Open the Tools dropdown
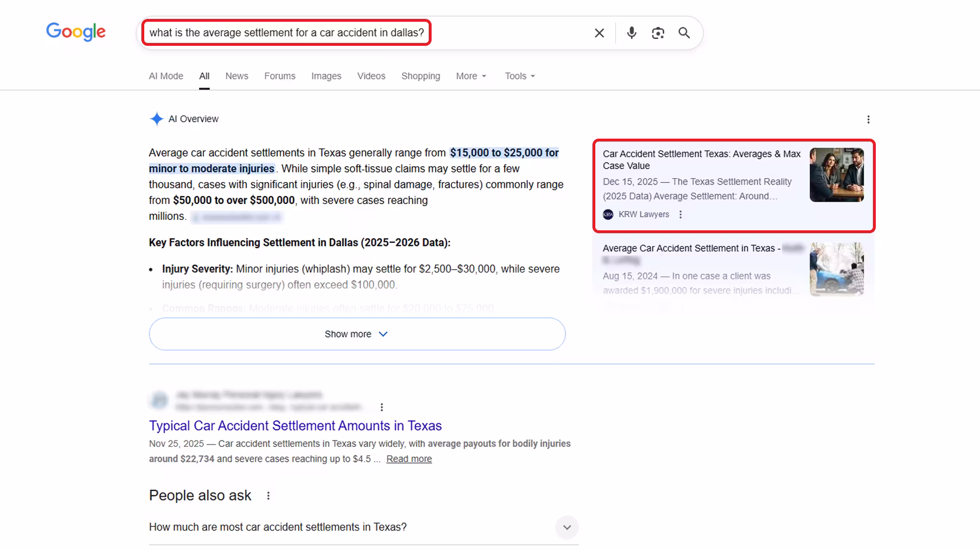The image size is (980, 550). click(520, 76)
